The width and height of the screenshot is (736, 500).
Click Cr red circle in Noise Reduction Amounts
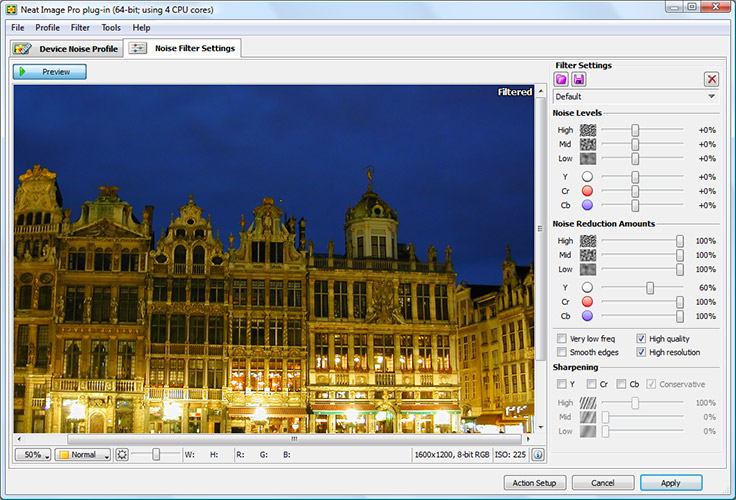point(587,301)
